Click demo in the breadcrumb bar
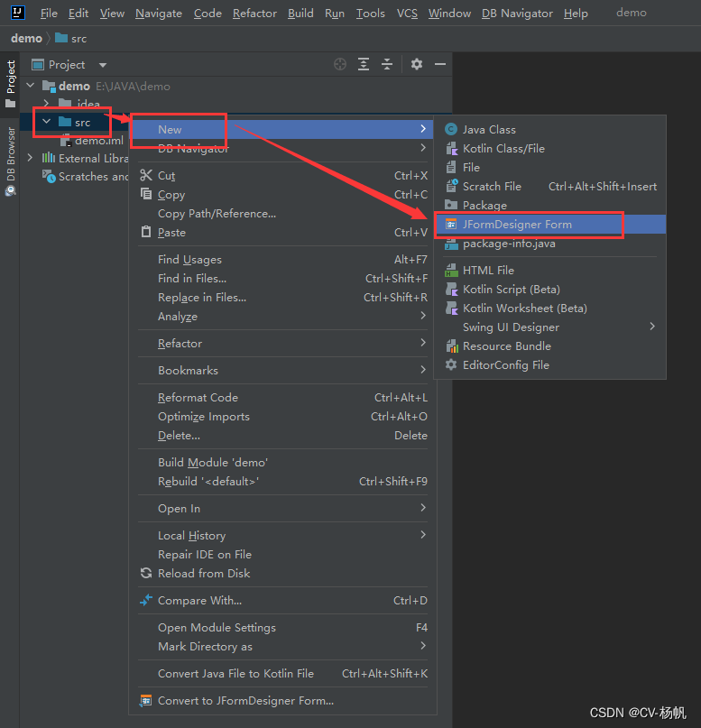 [26, 39]
